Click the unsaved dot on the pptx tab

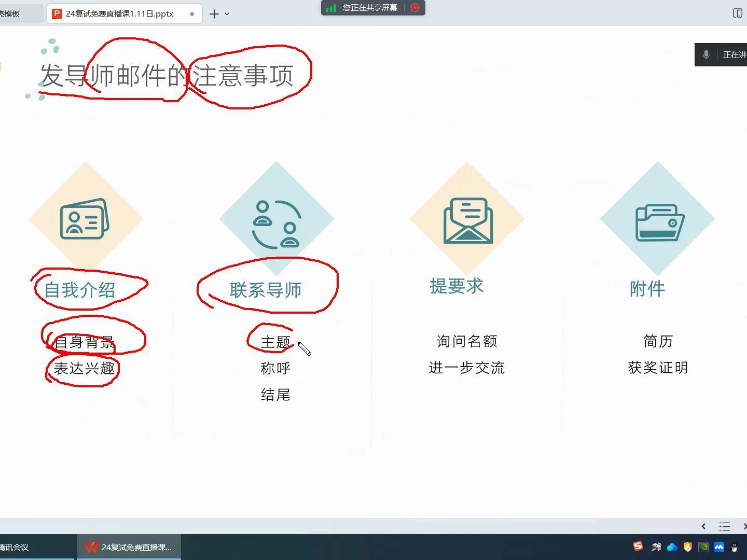click(192, 14)
